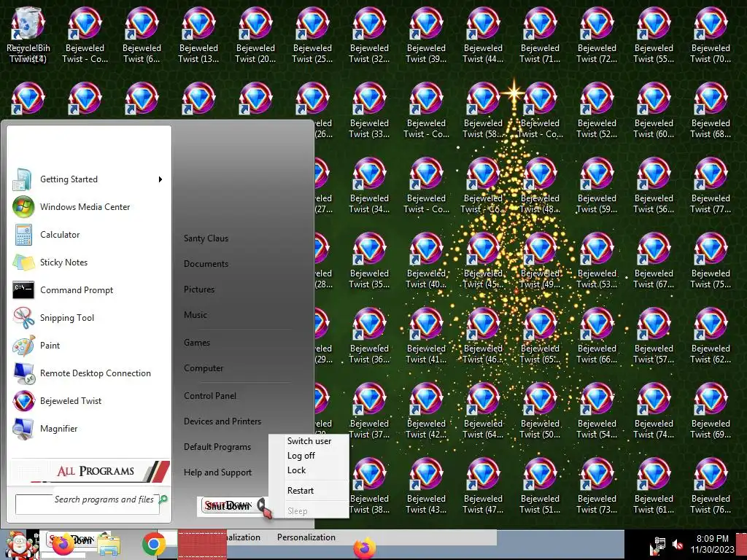This screenshot has height=560, width=747.
Task: Open Devices and Printers
Action: point(222,421)
